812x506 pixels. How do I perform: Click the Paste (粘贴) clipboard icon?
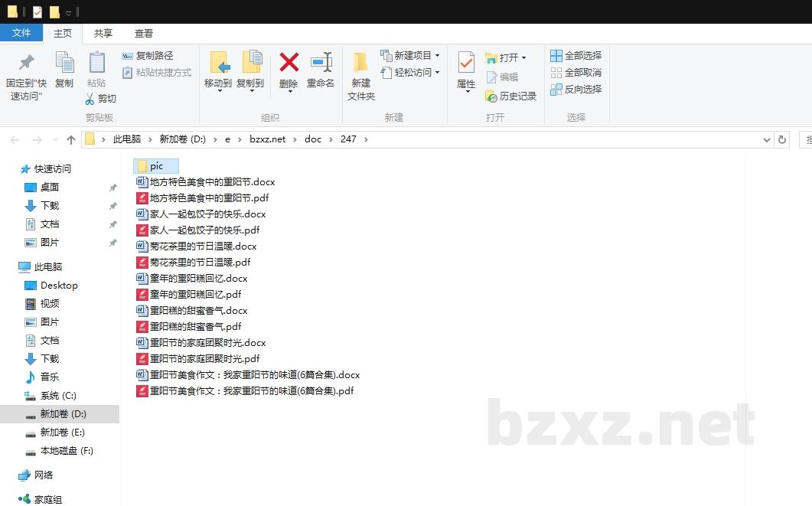[x=96, y=63]
